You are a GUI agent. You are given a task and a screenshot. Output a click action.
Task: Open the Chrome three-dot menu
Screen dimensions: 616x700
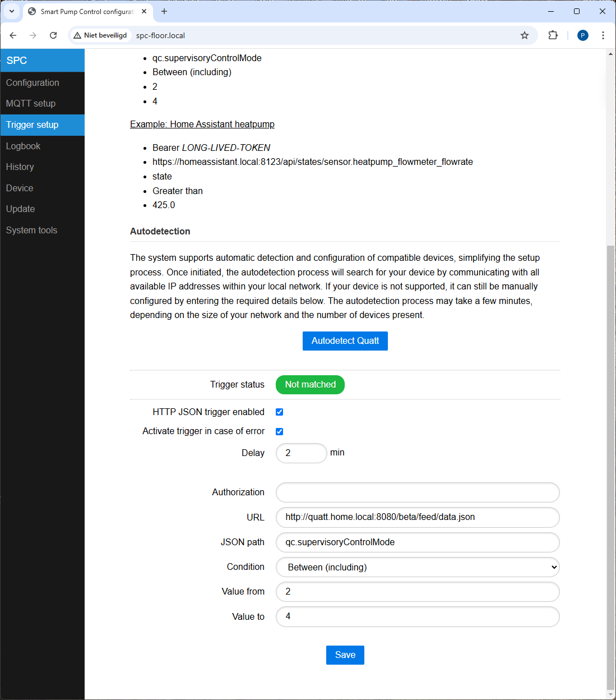click(603, 35)
